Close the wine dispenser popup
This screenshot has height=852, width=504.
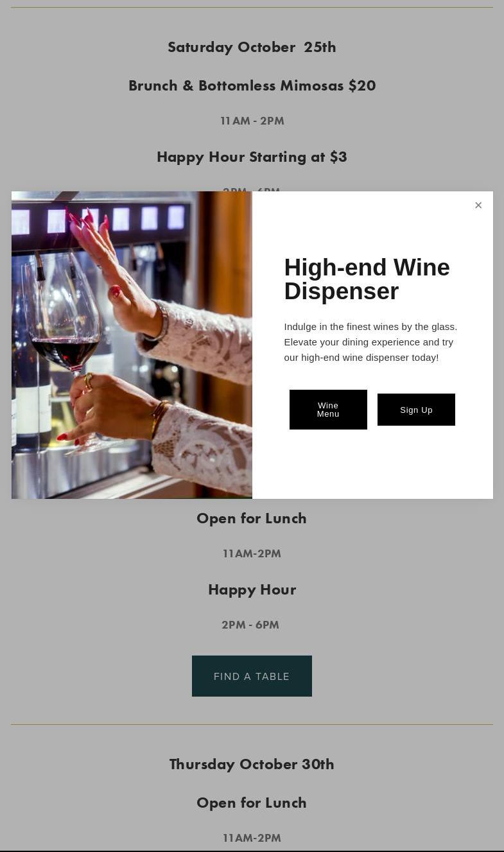[478, 205]
